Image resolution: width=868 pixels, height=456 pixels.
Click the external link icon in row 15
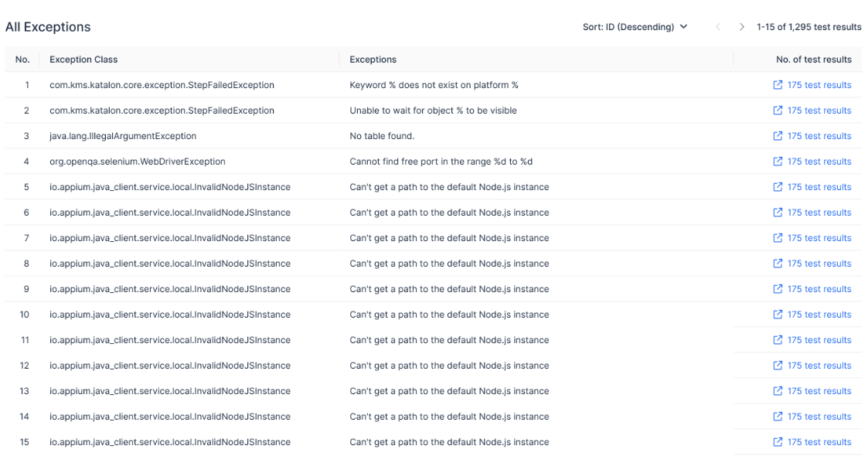click(778, 442)
